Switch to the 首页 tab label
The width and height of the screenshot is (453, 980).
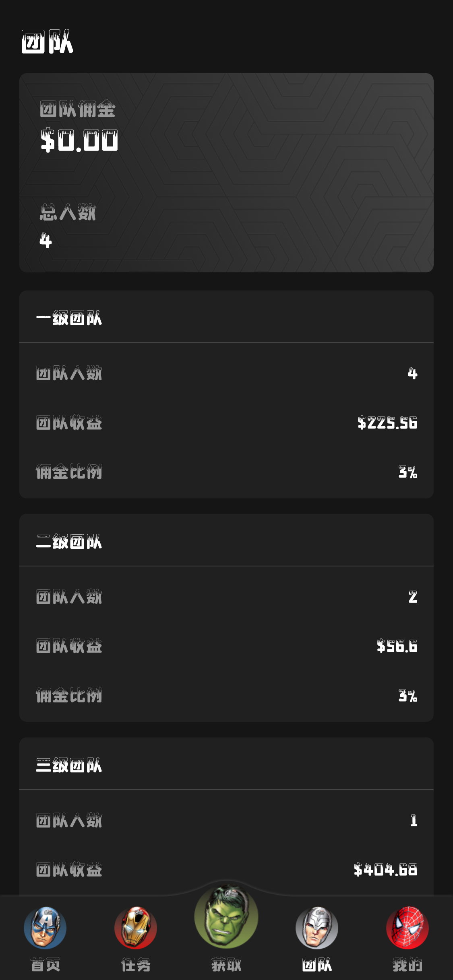[46, 965]
